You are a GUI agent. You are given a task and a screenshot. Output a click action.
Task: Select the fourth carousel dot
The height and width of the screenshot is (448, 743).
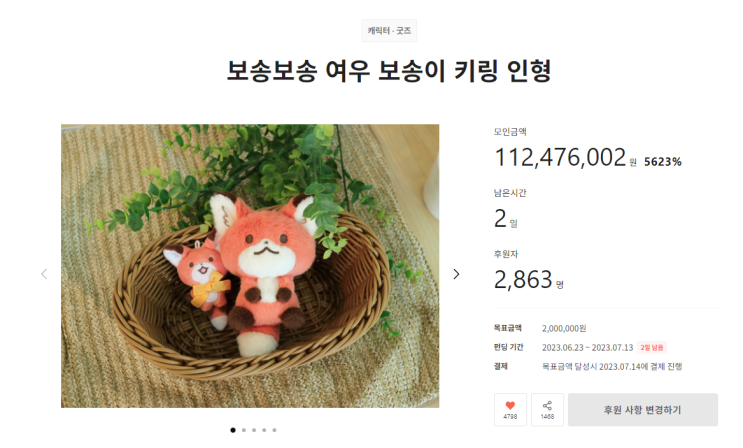264,430
